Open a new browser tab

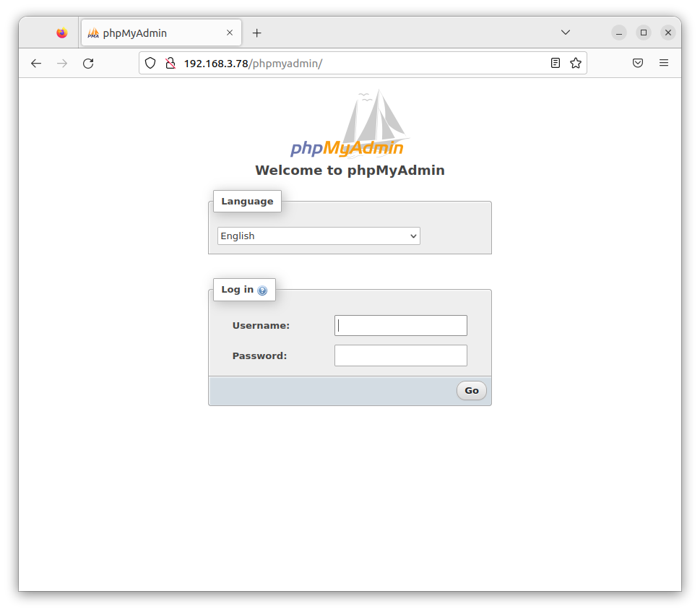tap(256, 32)
